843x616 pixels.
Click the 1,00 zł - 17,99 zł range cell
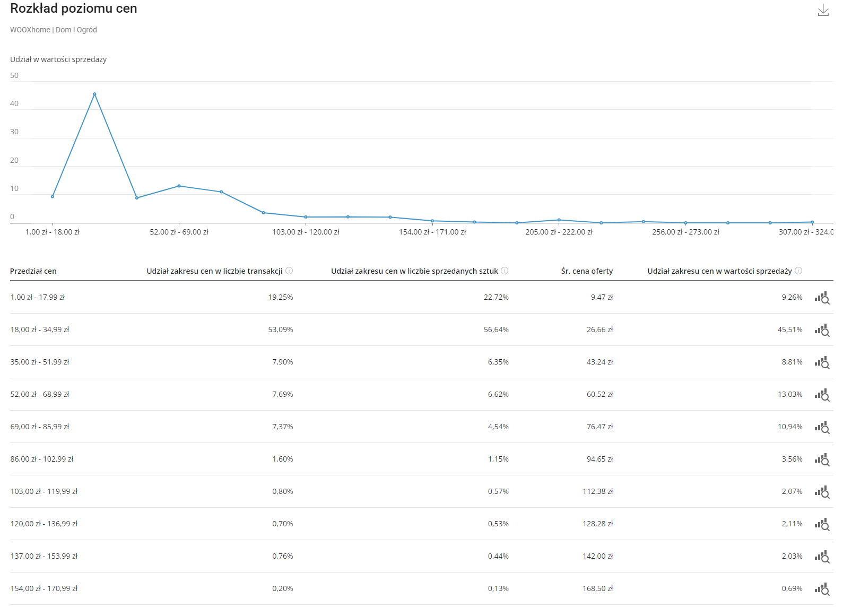[x=38, y=297]
